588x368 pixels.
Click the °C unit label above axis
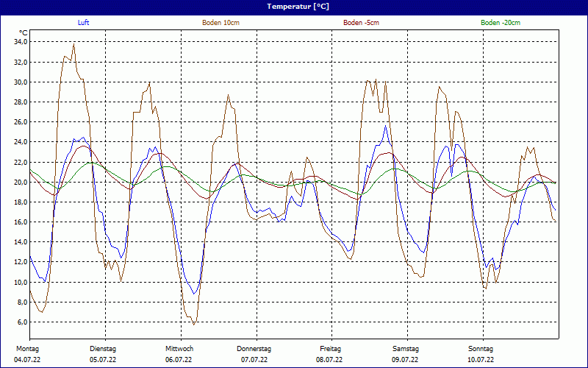(x=24, y=32)
